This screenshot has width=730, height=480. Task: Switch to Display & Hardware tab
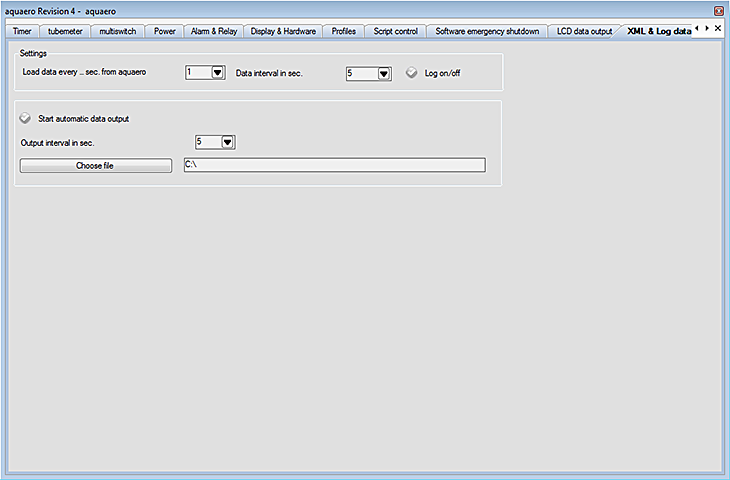click(x=283, y=31)
